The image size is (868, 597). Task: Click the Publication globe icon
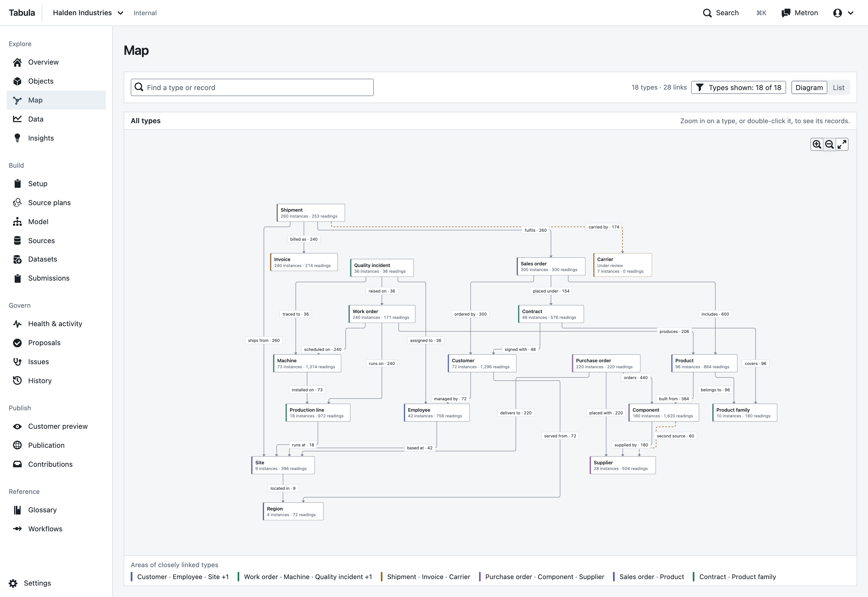coord(17,445)
